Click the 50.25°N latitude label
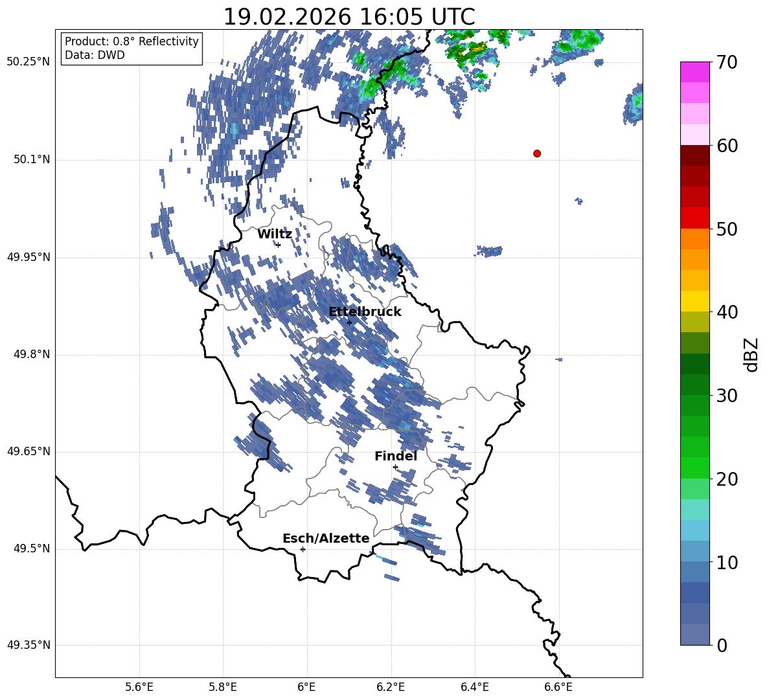 pyautogui.click(x=29, y=62)
